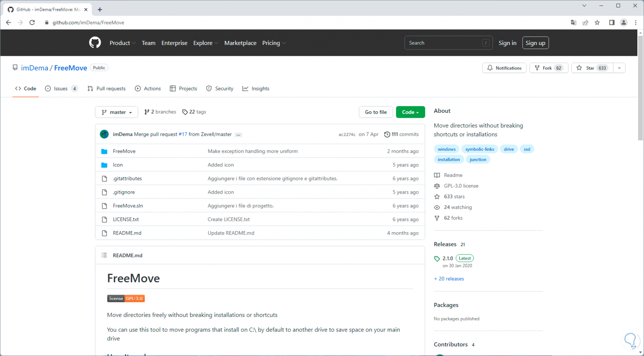Viewport: 644px width, 356px height.
Task: Click the Enterprise nav link
Action: [x=174, y=43]
